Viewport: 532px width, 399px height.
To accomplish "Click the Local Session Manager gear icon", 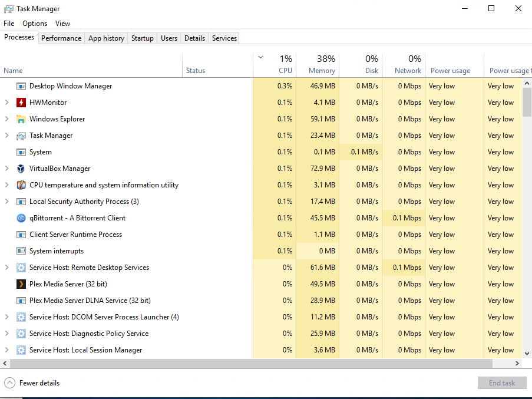I will pos(21,350).
